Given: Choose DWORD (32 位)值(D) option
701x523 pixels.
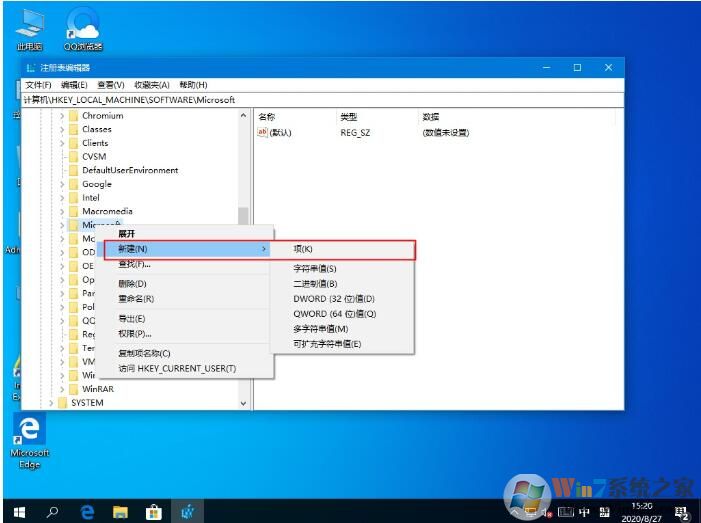Looking at the screenshot, I should click(342, 299).
